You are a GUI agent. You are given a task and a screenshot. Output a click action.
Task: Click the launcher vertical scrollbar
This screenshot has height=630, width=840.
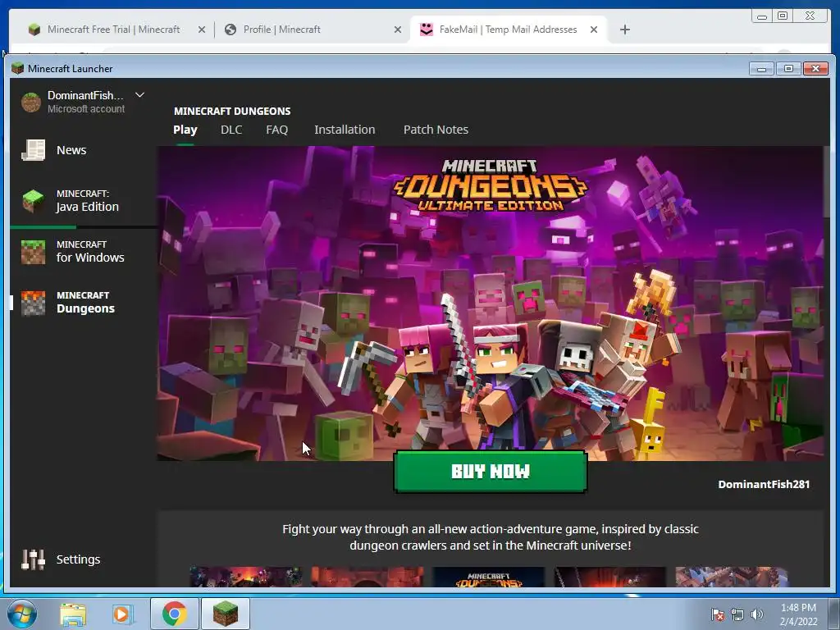pos(827,182)
